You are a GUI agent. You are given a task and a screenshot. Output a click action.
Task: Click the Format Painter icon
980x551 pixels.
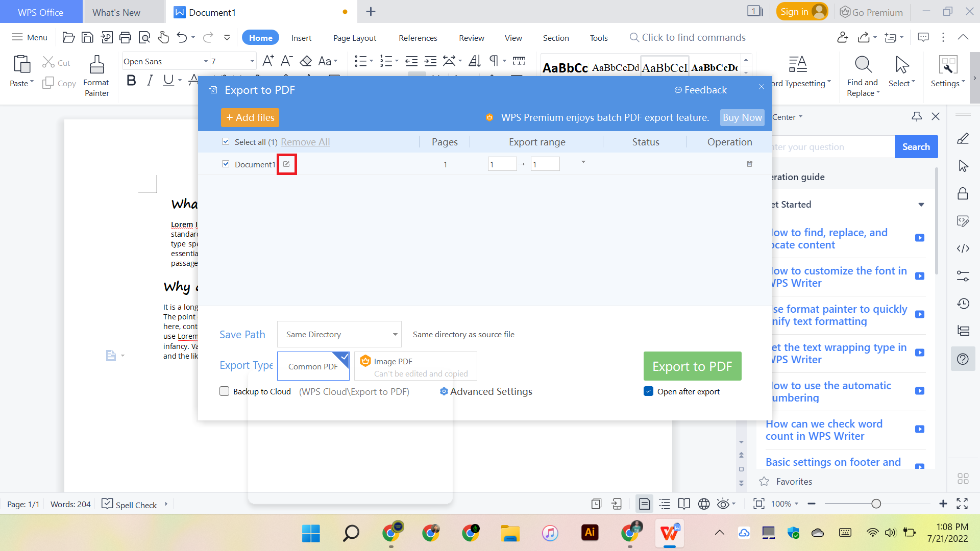tap(96, 65)
